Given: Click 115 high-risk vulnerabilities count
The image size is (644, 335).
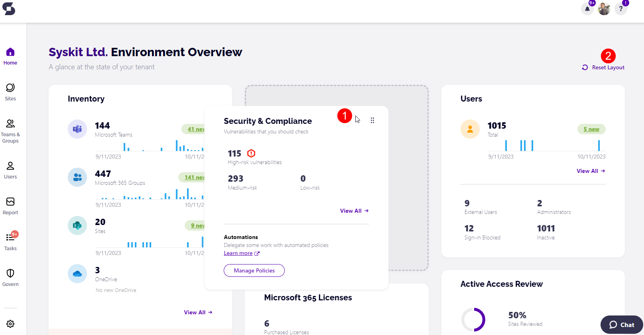Looking at the screenshot, I should pyautogui.click(x=234, y=153).
